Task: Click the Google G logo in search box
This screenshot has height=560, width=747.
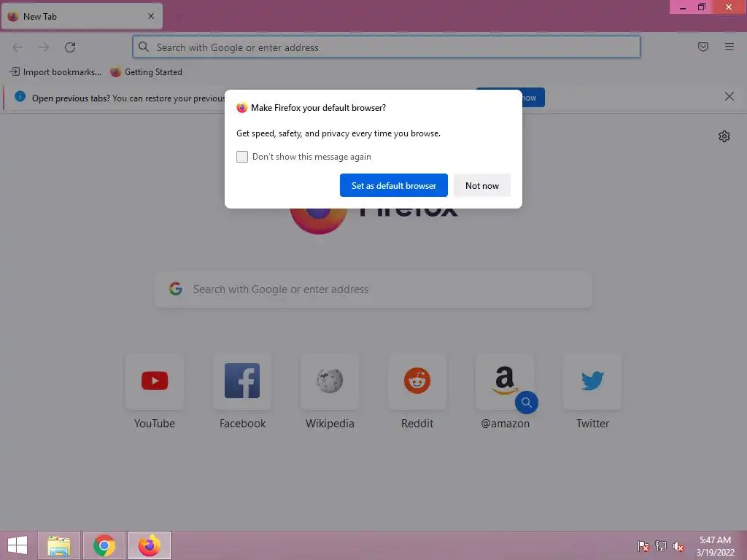Action: pyautogui.click(x=176, y=289)
